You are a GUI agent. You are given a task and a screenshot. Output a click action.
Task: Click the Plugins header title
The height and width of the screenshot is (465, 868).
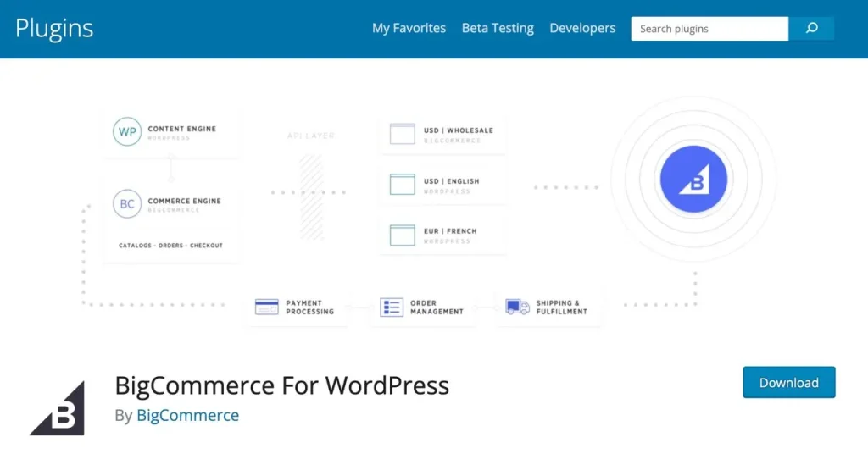tap(54, 29)
